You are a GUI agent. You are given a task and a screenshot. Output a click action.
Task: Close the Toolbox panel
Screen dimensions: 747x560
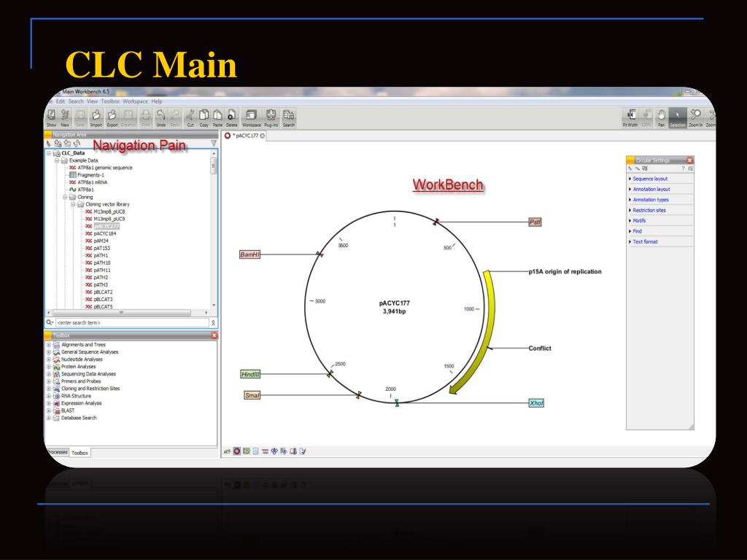214,335
